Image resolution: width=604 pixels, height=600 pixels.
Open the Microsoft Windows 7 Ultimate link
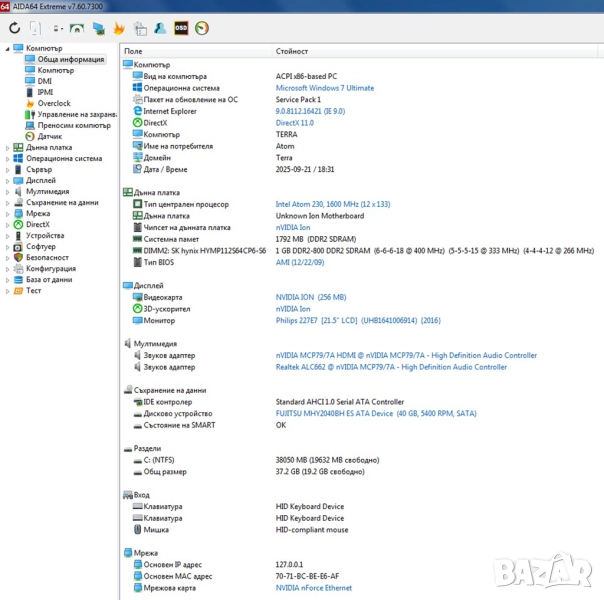pos(324,88)
